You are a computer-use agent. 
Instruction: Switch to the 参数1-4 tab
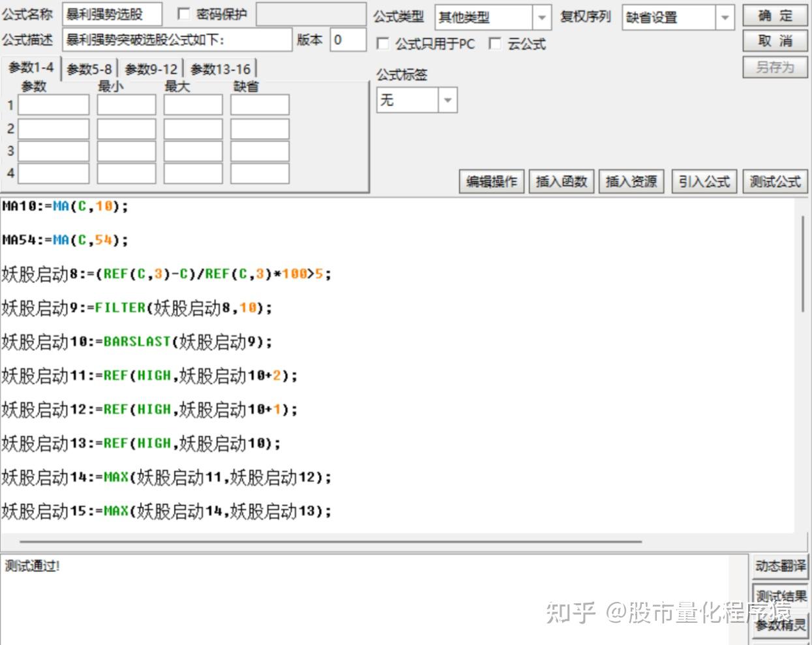(31, 68)
